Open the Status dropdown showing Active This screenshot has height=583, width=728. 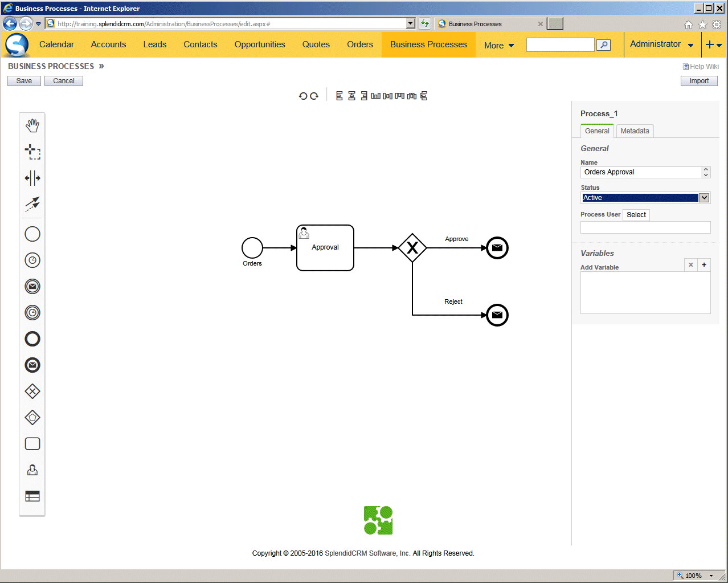[645, 198]
